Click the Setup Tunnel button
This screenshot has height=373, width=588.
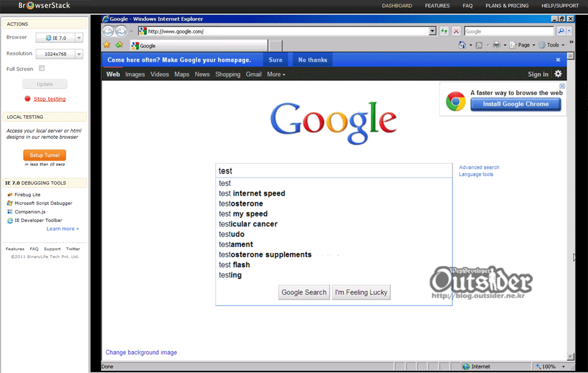point(45,155)
